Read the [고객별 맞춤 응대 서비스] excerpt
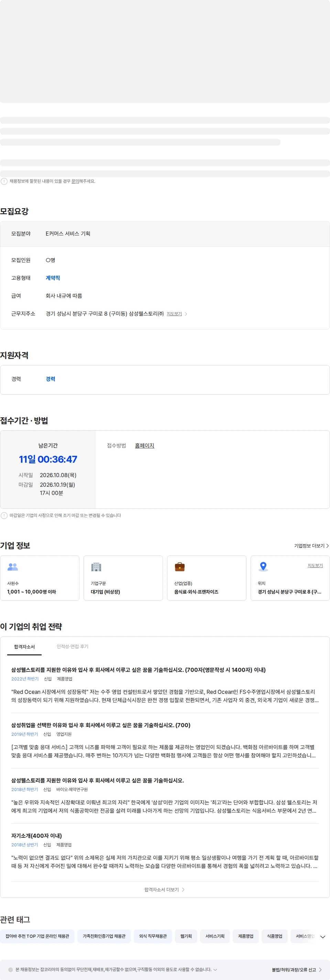330x980 pixels. click(x=165, y=751)
